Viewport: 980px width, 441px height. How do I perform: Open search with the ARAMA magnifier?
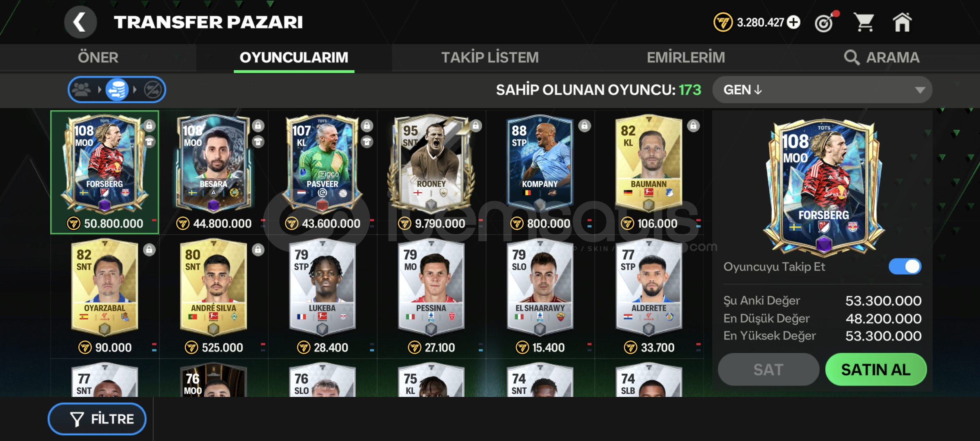click(x=882, y=58)
